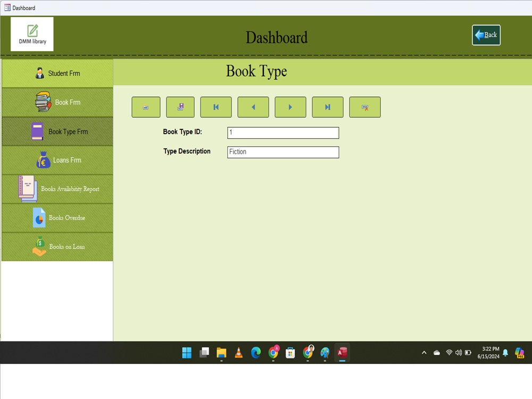Open Task View in the taskbar
Image resolution: width=532 pixels, height=399 pixels.
coord(204,353)
